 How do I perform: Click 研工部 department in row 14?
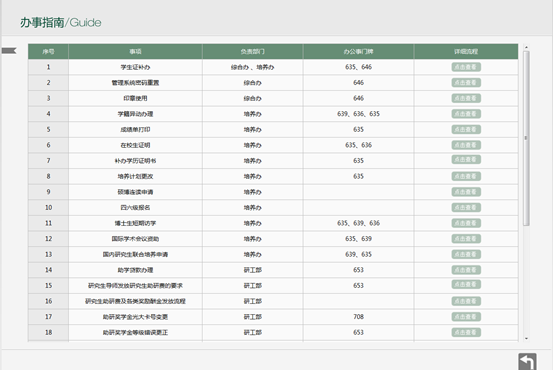pos(253,270)
